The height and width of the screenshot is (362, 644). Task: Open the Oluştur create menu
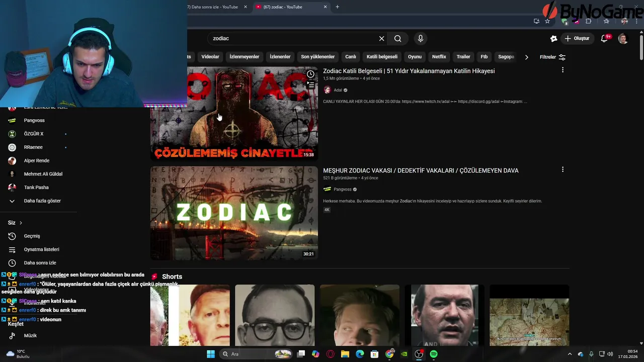(577, 38)
